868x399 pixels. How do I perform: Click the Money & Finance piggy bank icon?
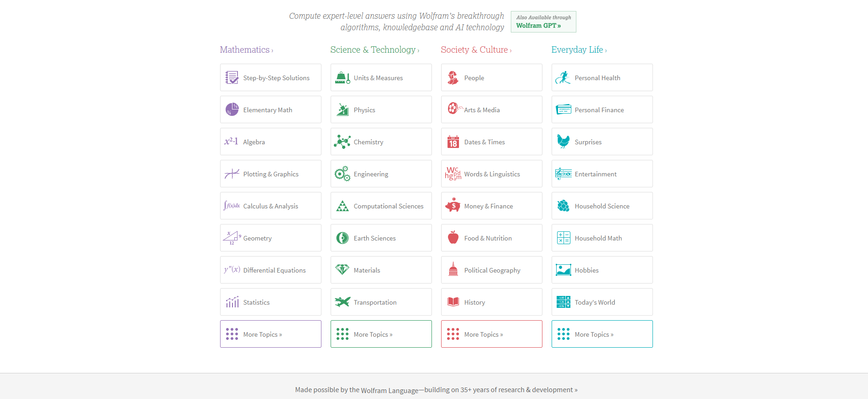(x=453, y=206)
